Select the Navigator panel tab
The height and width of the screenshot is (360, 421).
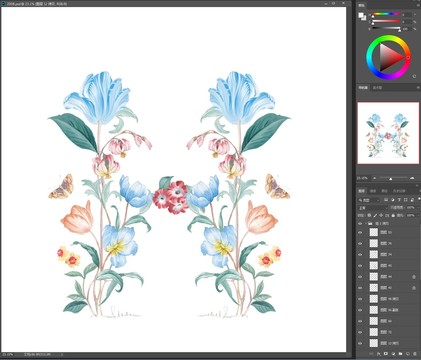tap(363, 88)
